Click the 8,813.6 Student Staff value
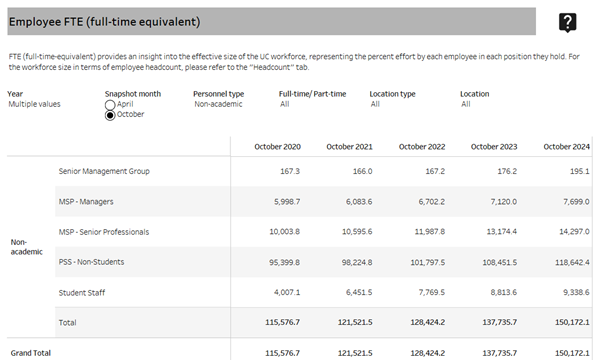 (x=504, y=292)
